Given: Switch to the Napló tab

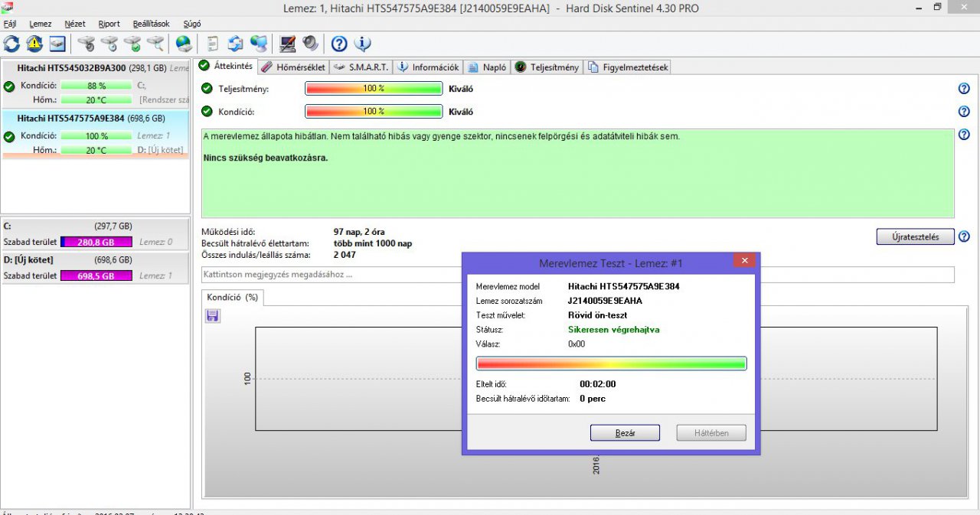Looking at the screenshot, I should tap(487, 67).
